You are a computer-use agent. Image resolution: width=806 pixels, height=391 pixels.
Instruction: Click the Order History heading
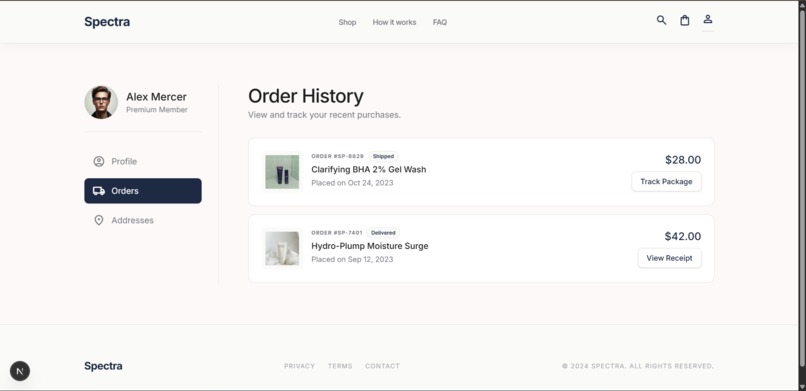tap(306, 97)
